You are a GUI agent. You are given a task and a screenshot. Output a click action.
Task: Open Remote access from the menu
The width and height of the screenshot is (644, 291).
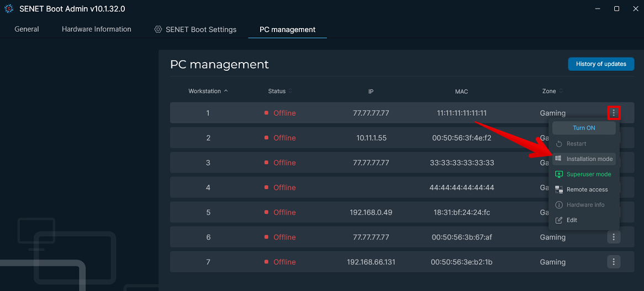[587, 190]
